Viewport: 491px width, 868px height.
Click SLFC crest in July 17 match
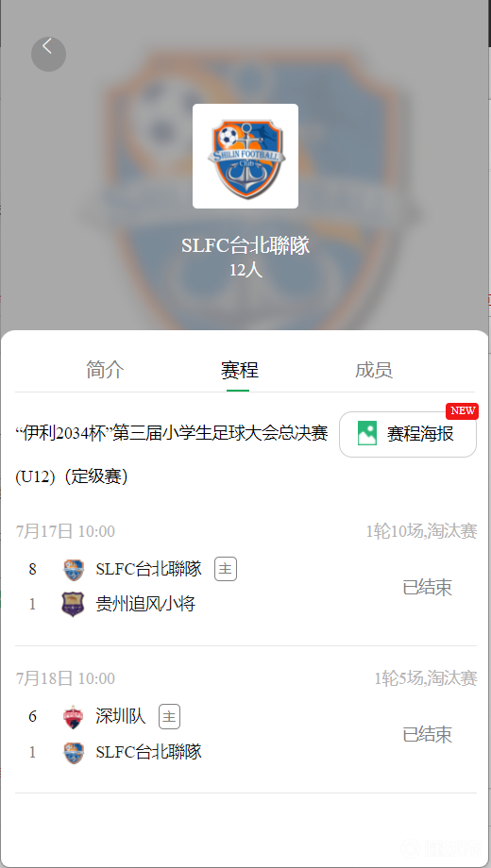(x=73, y=570)
